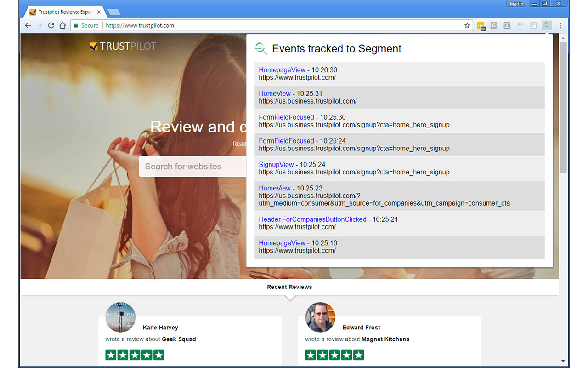This screenshot has height=368, width=588.
Task: Open the extension showing a 26 badge
Action: pos(481,25)
